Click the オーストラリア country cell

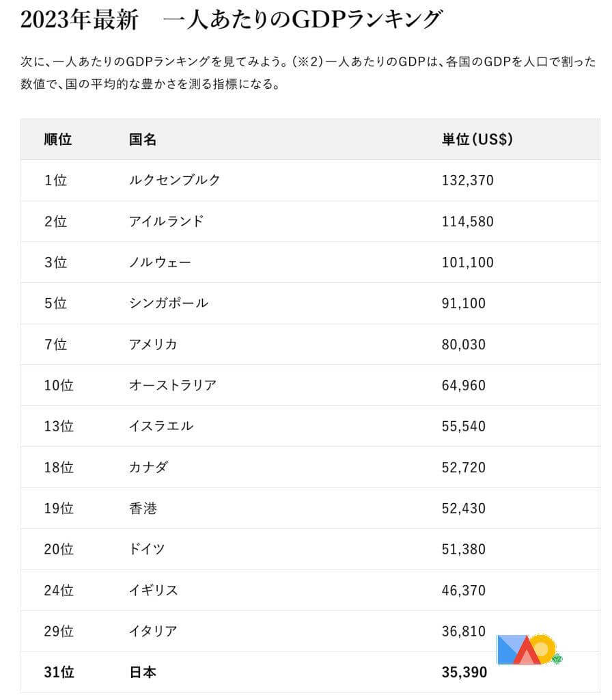pos(173,386)
